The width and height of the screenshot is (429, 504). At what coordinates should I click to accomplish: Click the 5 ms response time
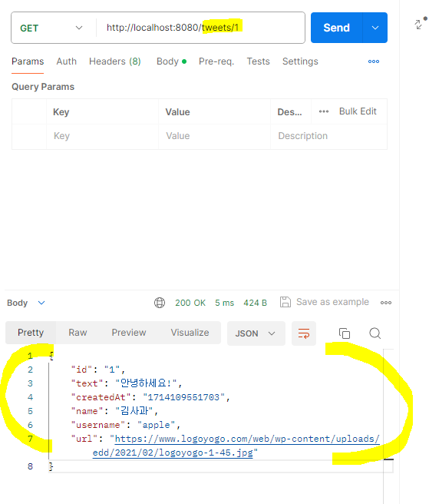(224, 303)
